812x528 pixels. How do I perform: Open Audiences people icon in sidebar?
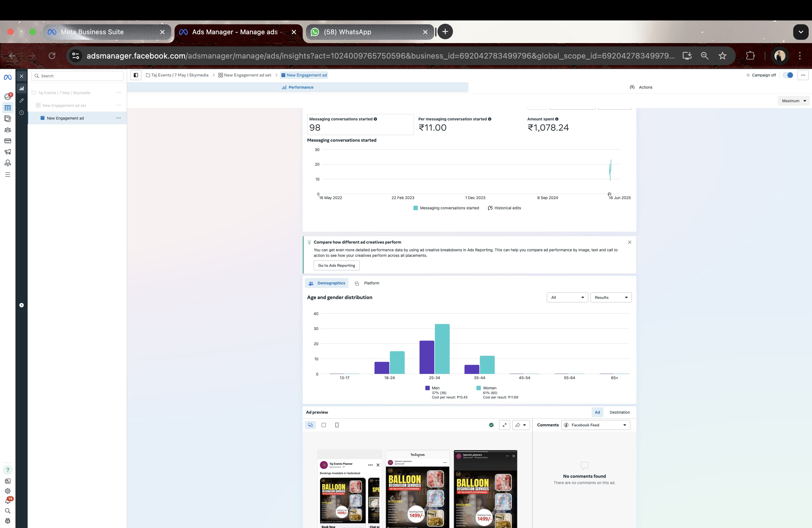click(x=7, y=130)
